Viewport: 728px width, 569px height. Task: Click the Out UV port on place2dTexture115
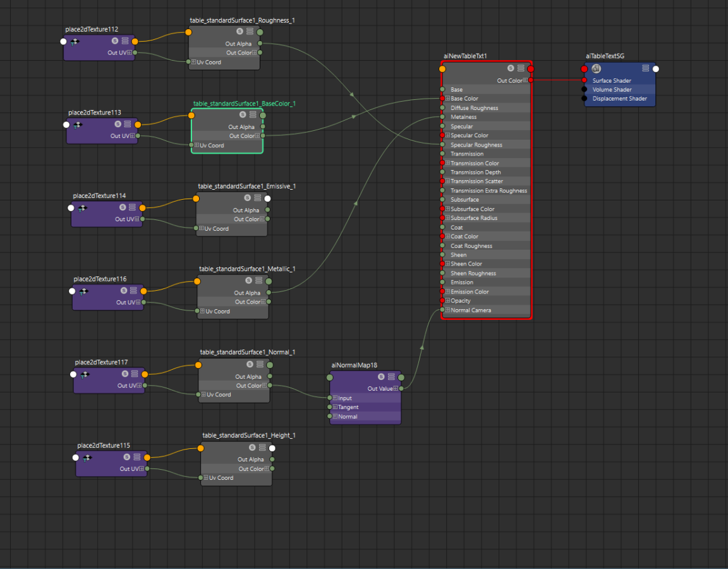[x=147, y=468]
